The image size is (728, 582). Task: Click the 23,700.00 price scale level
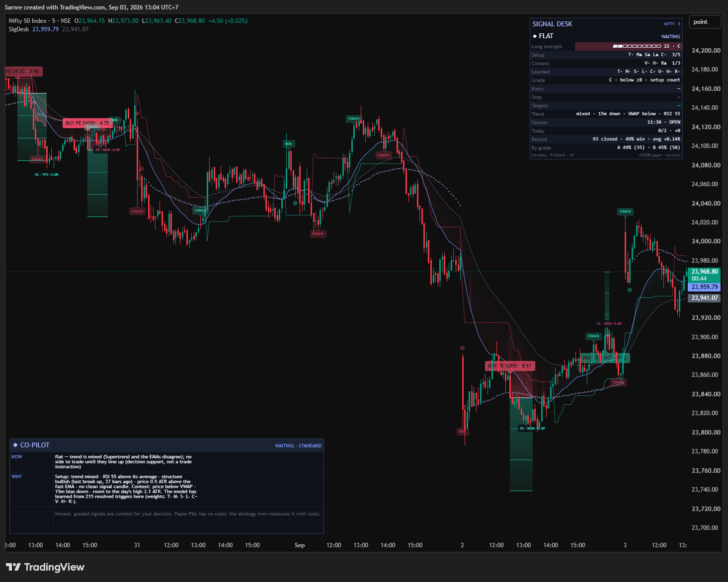[706, 528]
